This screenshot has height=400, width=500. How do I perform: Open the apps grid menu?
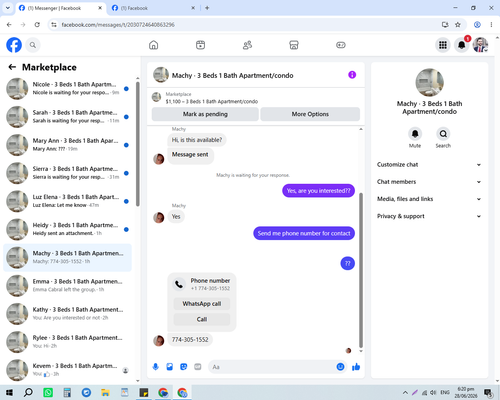(x=443, y=45)
